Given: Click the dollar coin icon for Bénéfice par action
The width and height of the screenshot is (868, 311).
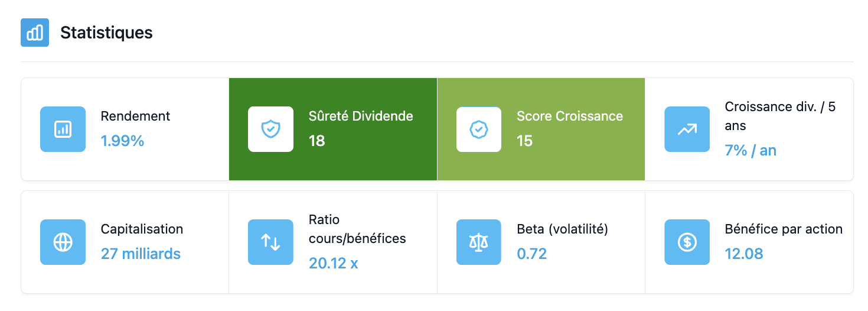Looking at the screenshot, I should [687, 242].
